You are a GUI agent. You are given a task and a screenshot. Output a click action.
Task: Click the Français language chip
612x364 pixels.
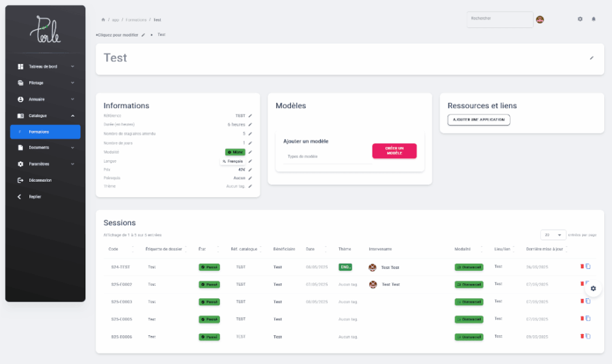tap(232, 161)
